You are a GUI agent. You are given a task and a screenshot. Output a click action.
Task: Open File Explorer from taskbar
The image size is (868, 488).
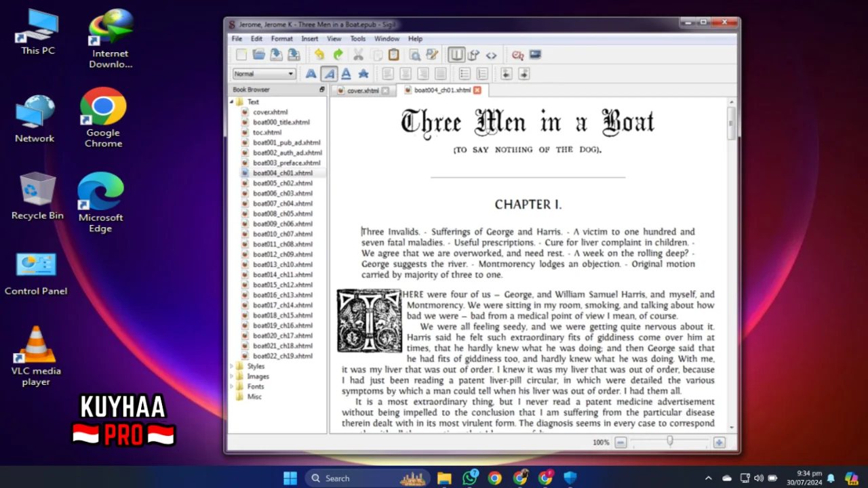coord(444,478)
